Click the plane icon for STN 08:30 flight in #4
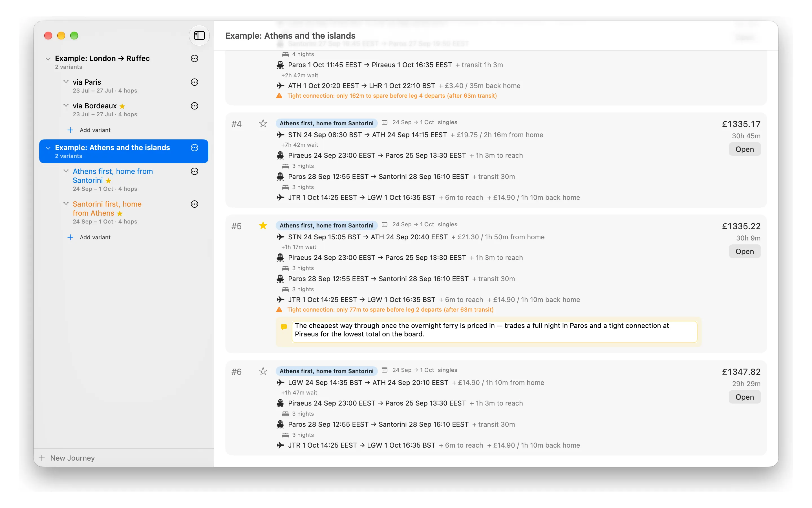This screenshot has height=508, width=812. 280,135
